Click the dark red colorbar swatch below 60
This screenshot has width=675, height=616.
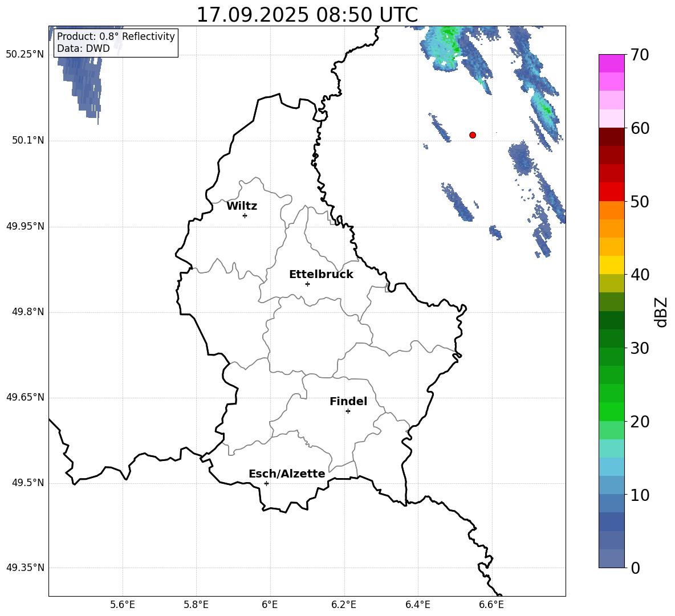(611, 137)
